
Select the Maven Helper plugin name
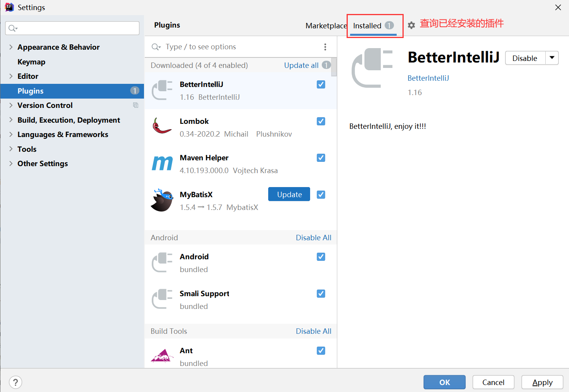pos(204,158)
